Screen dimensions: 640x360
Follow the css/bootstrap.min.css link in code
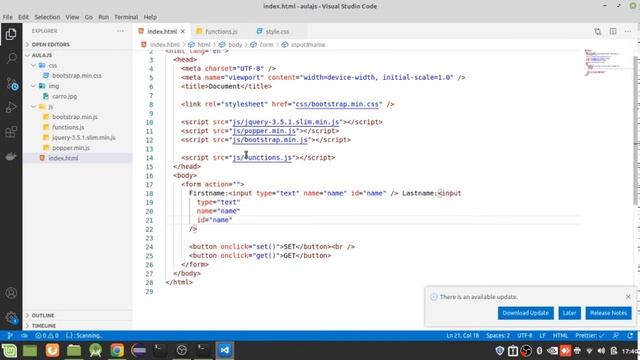pos(337,104)
